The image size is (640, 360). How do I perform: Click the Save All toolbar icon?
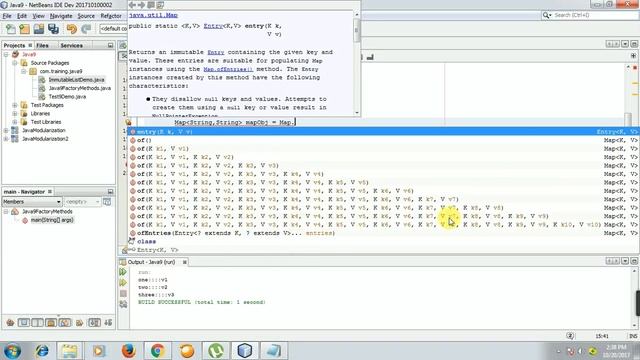tap(53, 29)
